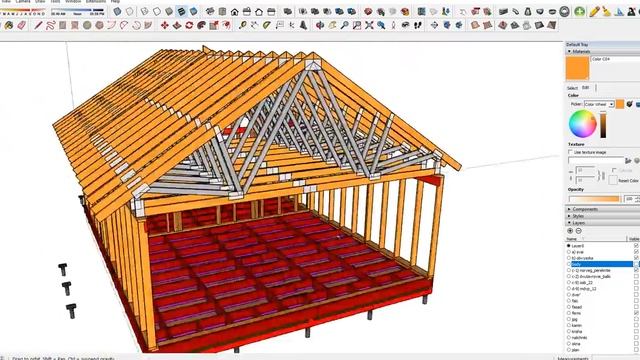Enable the Use texture image checkbox
The width and height of the screenshot is (640, 360).
pyautogui.click(x=570, y=152)
